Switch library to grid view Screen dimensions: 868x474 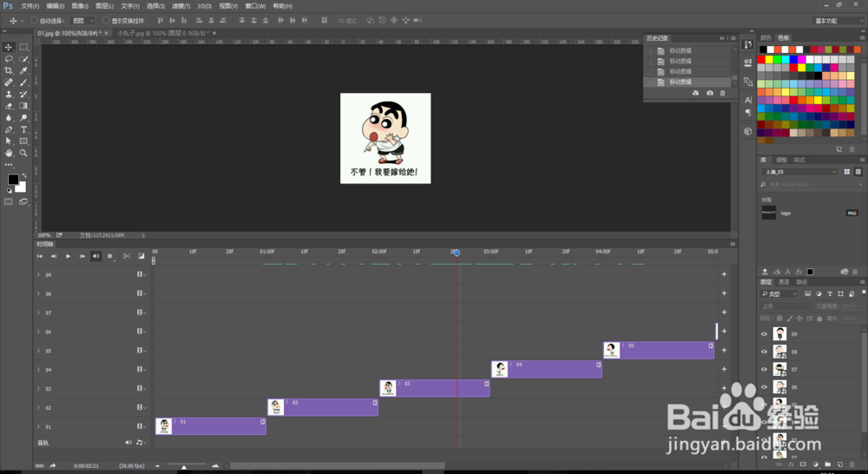coord(846,172)
